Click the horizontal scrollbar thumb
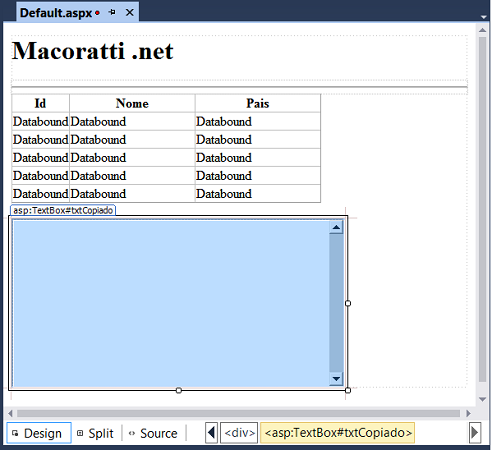 click(238, 414)
